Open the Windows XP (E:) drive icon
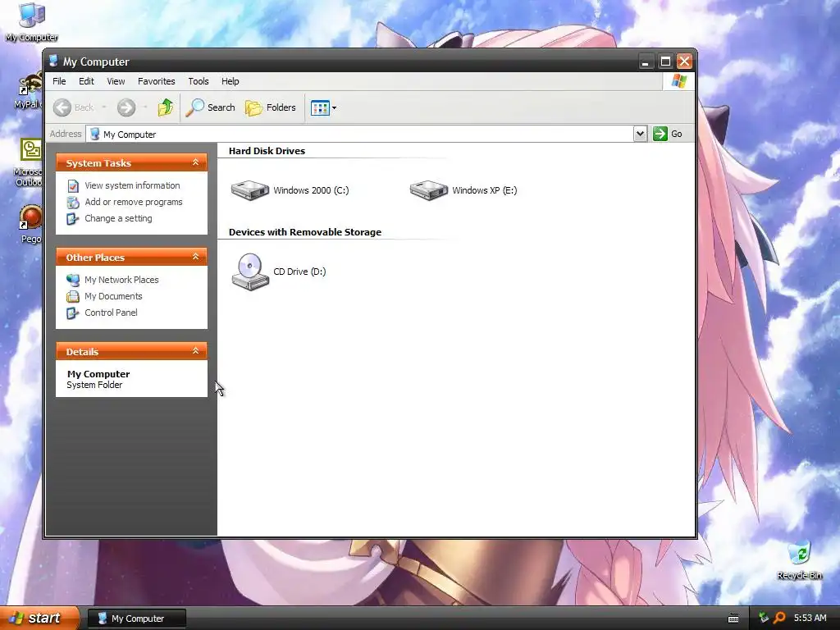 tap(428, 190)
